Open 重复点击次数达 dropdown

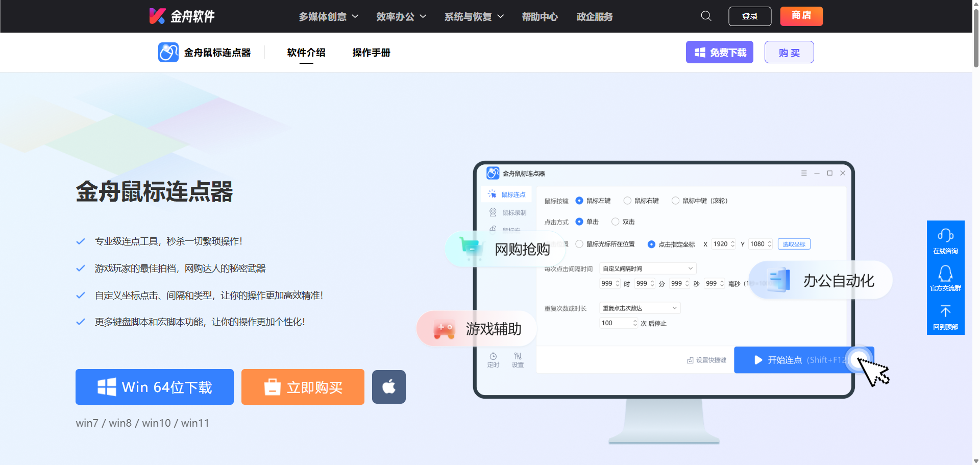(x=640, y=308)
